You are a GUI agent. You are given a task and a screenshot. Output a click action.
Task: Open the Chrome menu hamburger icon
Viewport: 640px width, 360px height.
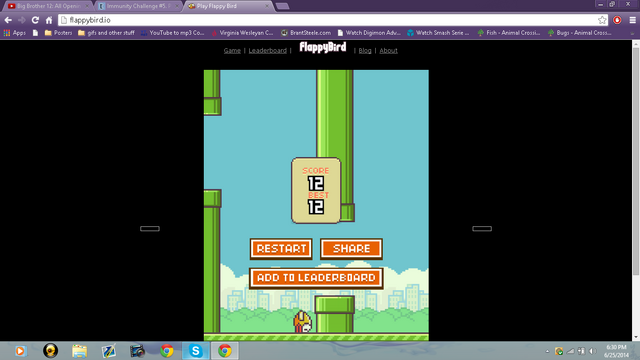click(x=633, y=20)
